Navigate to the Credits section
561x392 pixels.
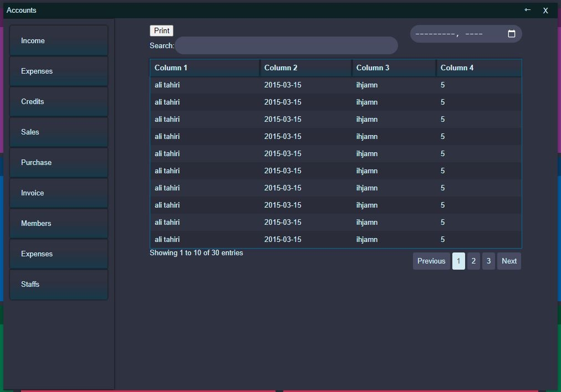click(58, 101)
